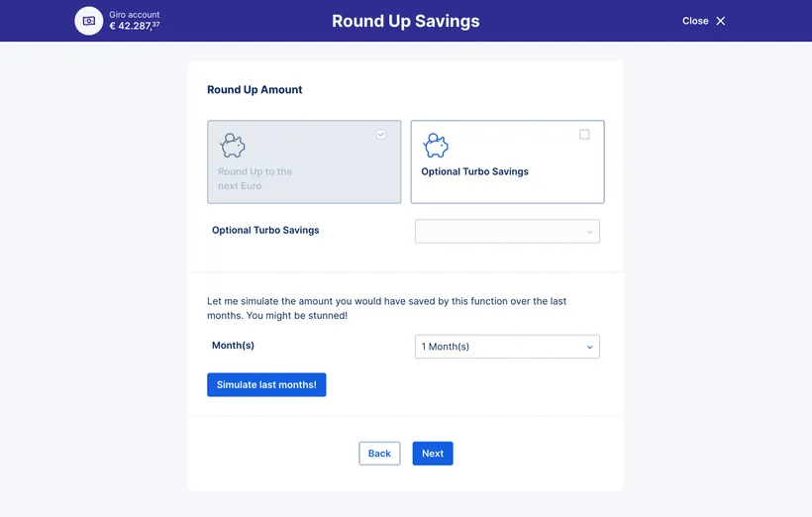This screenshot has width=812, height=517.
Task: Select the Round Up to the next Euro card
Action: (x=304, y=161)
